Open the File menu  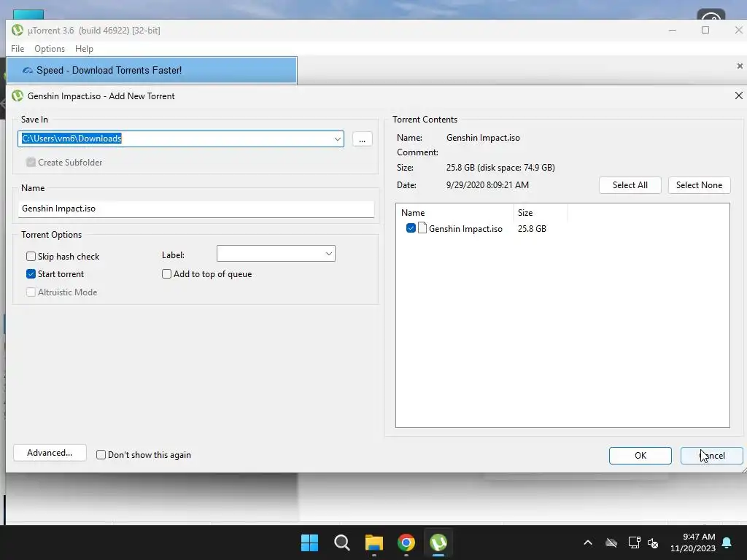click(x=18, y=49)
